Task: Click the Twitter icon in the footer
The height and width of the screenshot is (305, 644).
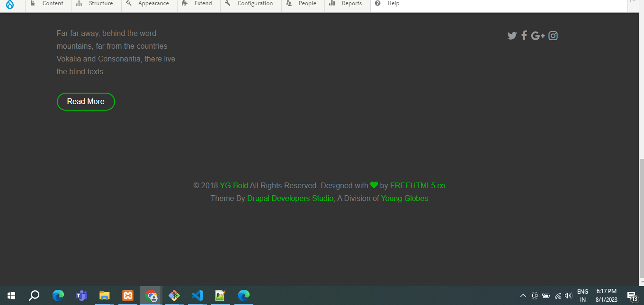Action: tap(512, 36)
